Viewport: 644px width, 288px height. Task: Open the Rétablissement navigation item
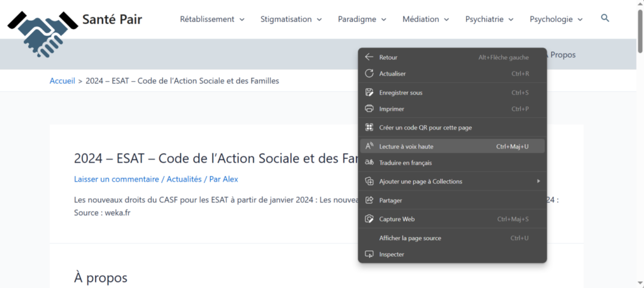pos(207,19)
